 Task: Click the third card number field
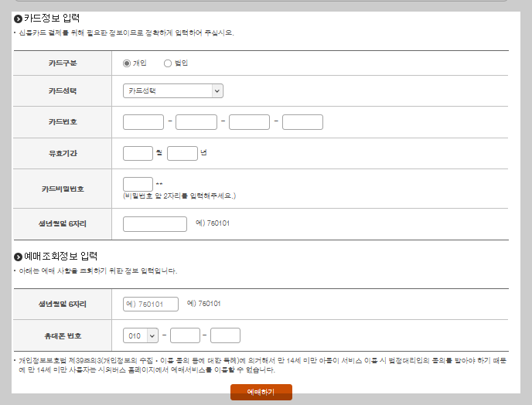[249, 122]
